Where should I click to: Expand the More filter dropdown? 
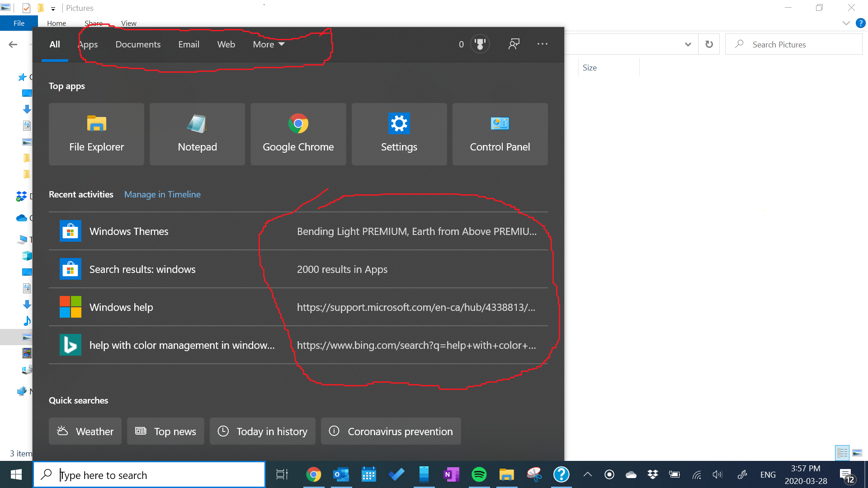269,44
